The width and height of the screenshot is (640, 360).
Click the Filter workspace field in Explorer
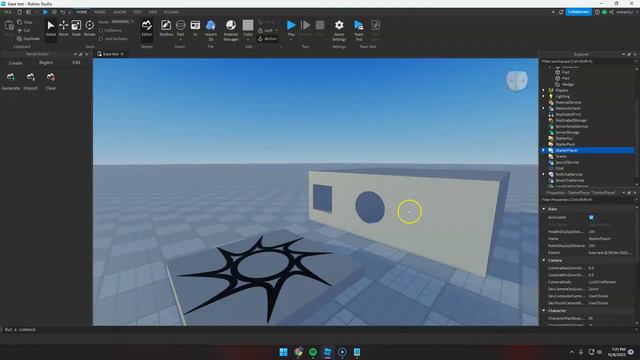click(587, 62)
